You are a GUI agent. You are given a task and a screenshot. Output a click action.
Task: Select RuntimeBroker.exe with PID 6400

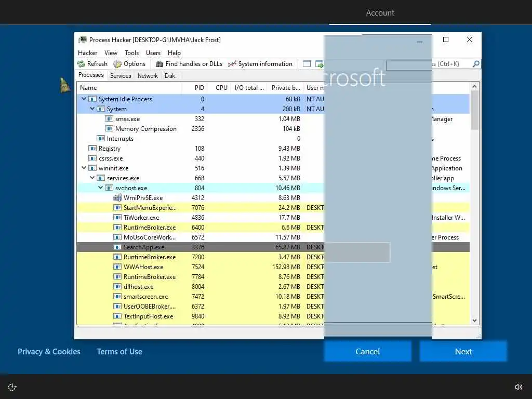point(273,228)
